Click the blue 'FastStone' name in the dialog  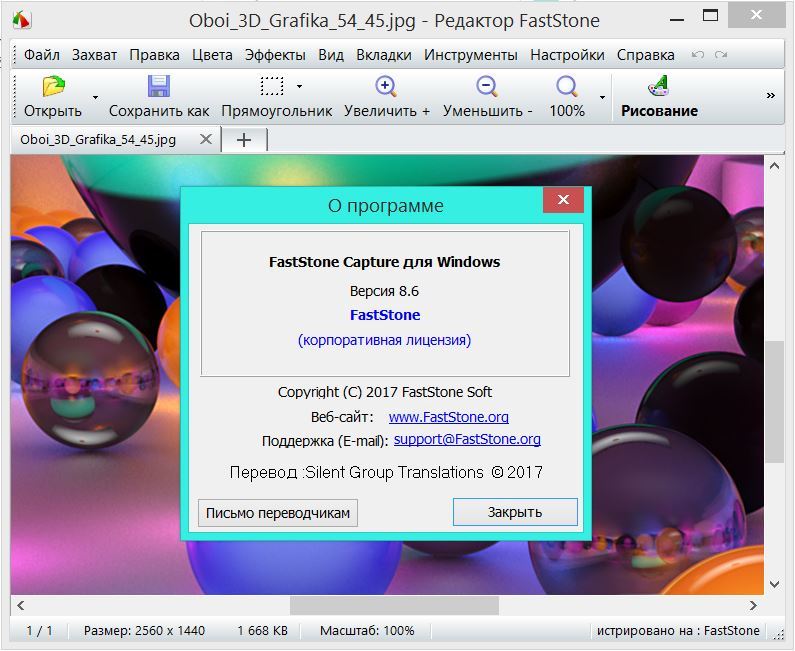tap(385, 315)
